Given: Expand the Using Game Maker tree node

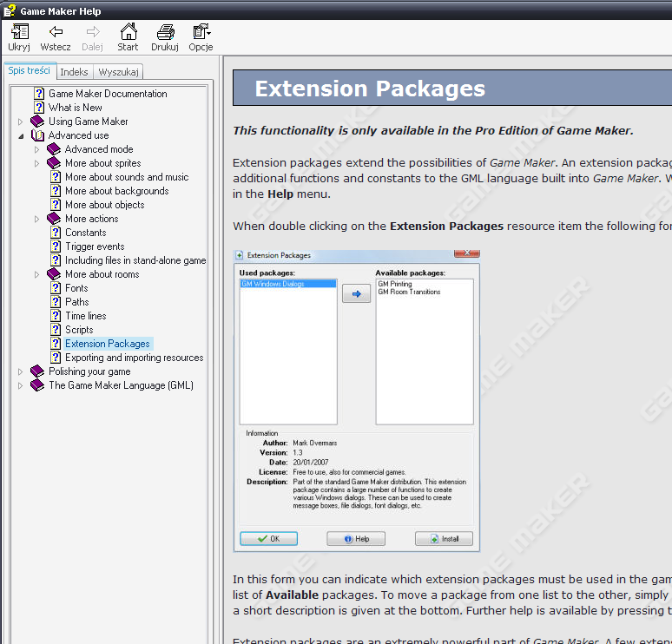Looking at the screenshot, I should [x=21, y=122].
